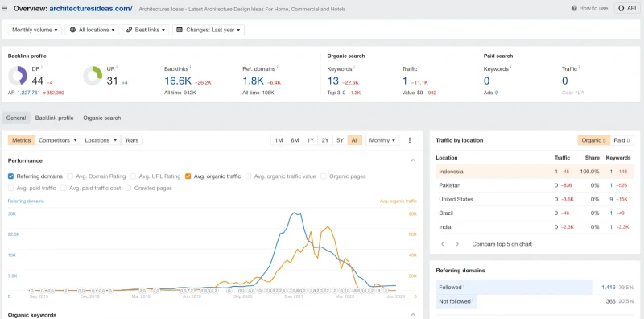Enable the Organic pages checkbox
Screen dimensions: 644x319
[x=324, y=176]
